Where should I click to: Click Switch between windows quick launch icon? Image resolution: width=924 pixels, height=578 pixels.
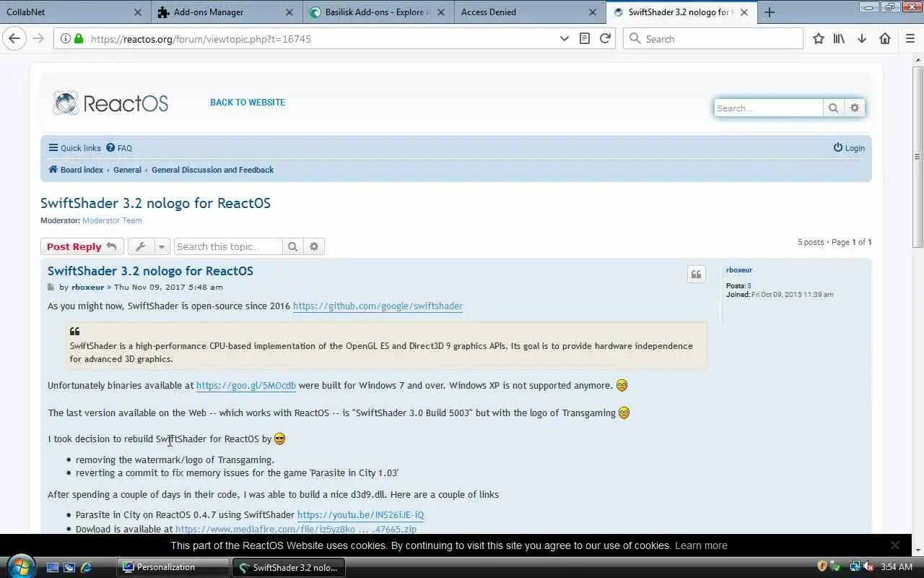coord(69,567)
